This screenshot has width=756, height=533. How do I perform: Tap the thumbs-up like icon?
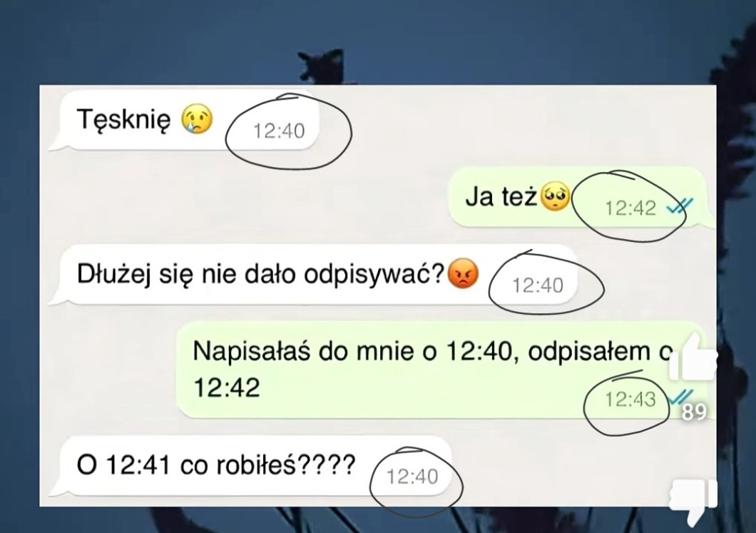pyautogui.click(x=693, y=356)
